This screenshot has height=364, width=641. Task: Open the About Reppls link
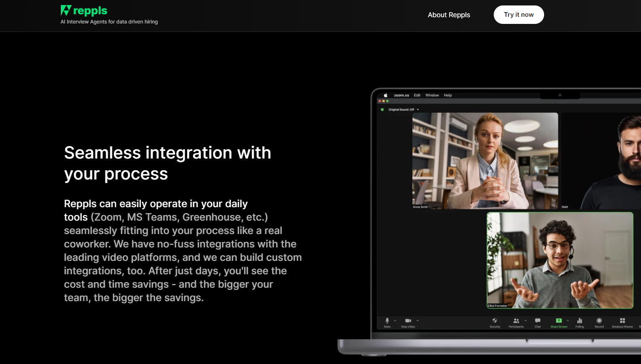[x=449, y=15]
